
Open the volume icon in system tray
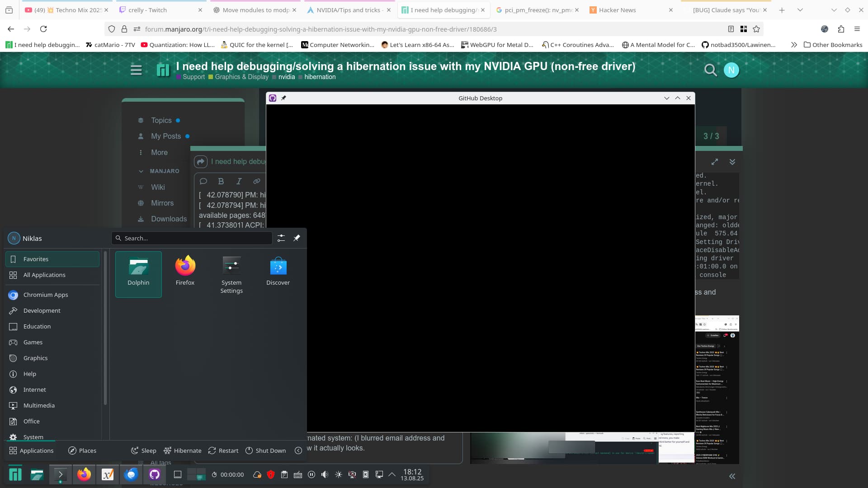(325, 474)
